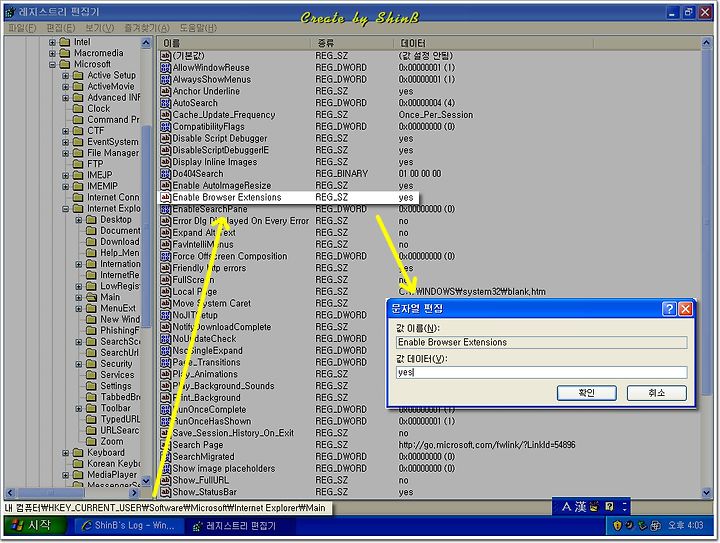
Task: Open the 도움말(H) menu
Action: tap(198, 28)
